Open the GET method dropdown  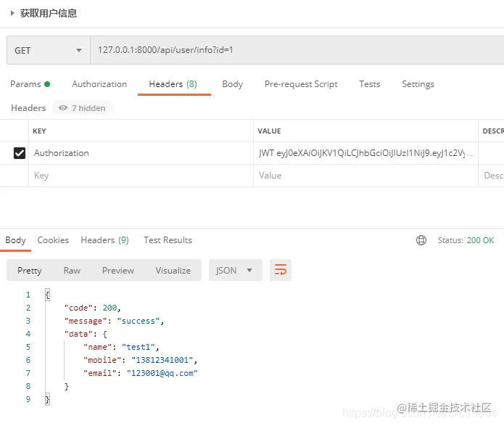point(48,50)
